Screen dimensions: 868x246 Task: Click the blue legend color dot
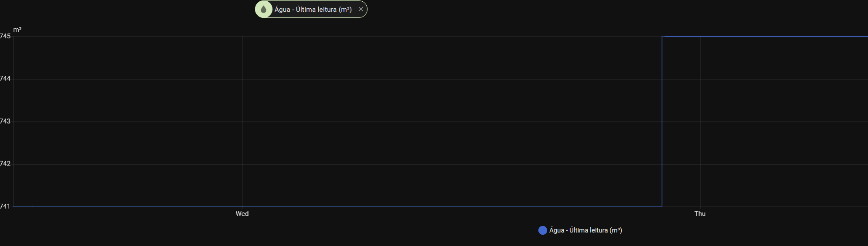[542, 230]
